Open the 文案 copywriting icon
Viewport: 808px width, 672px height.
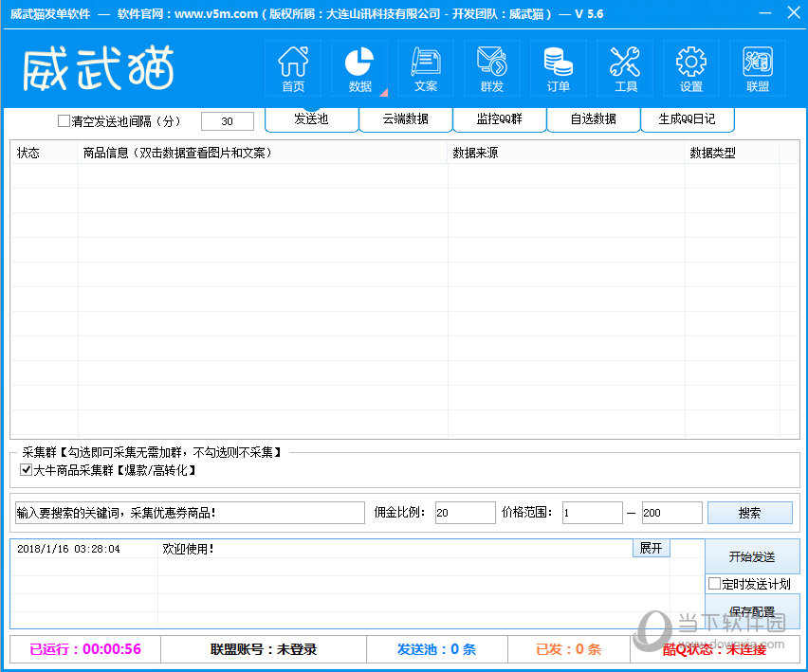coord(426,69)
